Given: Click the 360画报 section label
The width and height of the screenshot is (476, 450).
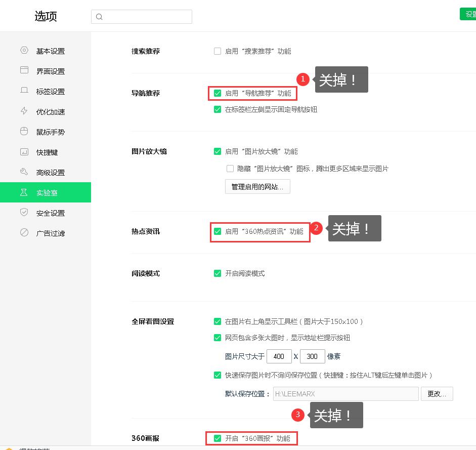Looking at the screenshot, I should (145, 438).
